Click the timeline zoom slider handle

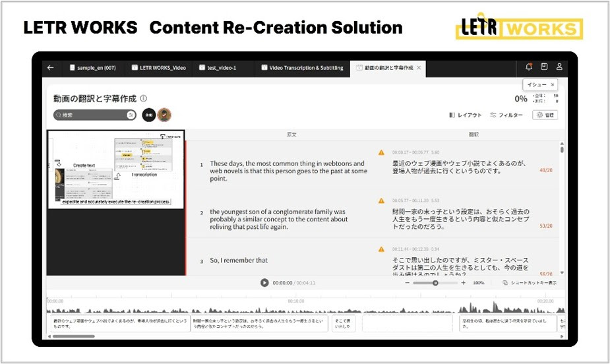(x=435, y=283)
